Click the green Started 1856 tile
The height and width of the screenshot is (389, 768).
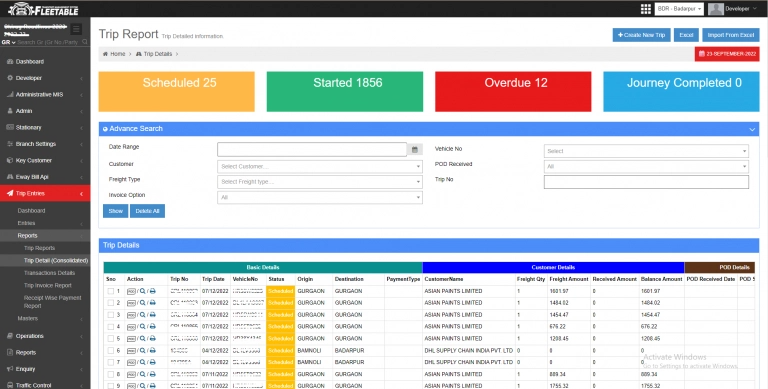[x=345, y=92]
